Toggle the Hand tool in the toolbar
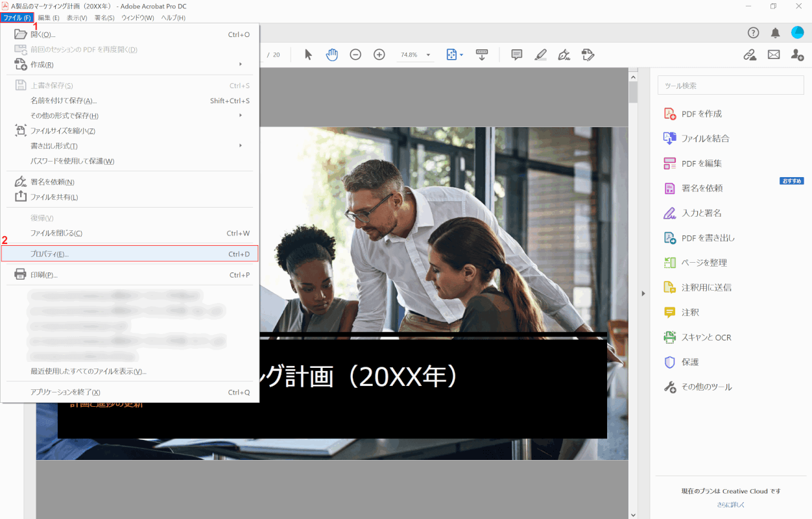 click(331, 55)
